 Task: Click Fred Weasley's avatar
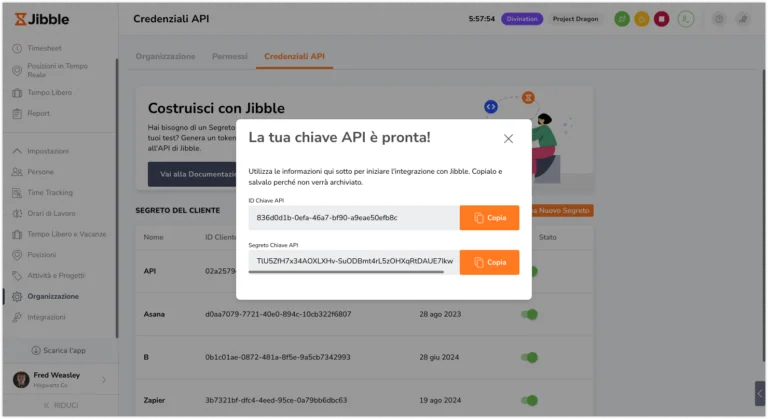point(21,379)
